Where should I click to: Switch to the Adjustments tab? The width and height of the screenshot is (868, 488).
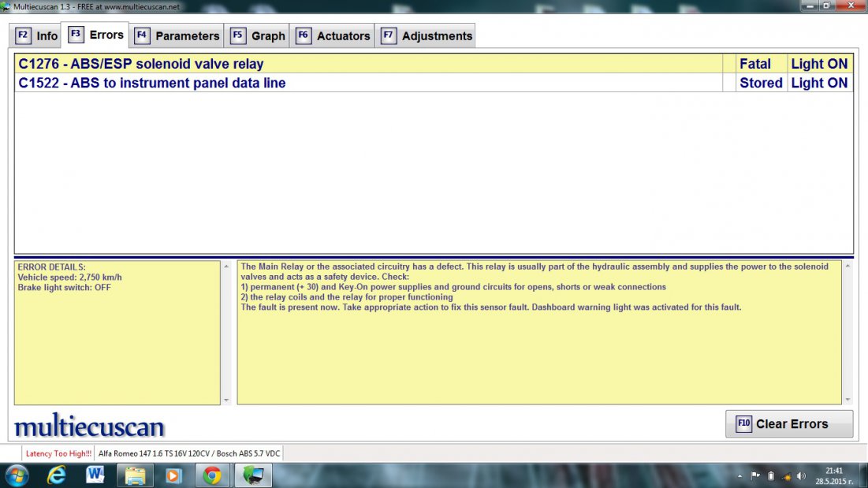click(x=427, y=35)
